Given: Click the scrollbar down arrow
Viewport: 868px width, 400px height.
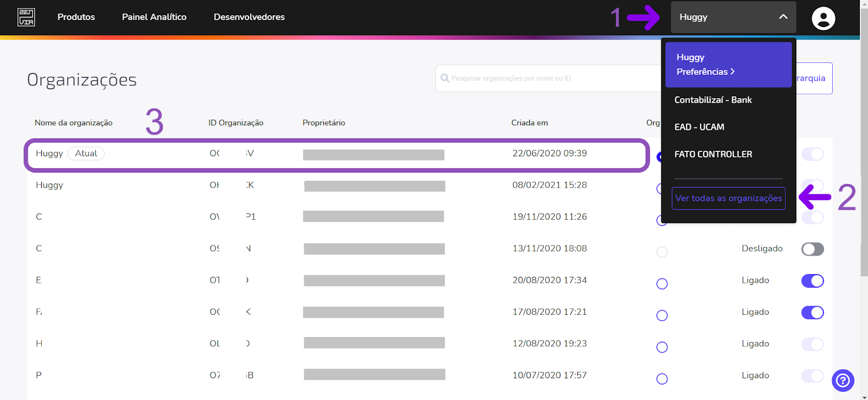Looking at the screenshot, I should coord(864,396).
